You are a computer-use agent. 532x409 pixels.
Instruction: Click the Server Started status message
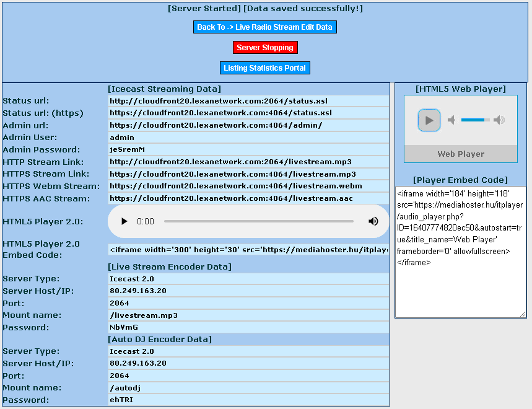[x=204, y=9]
